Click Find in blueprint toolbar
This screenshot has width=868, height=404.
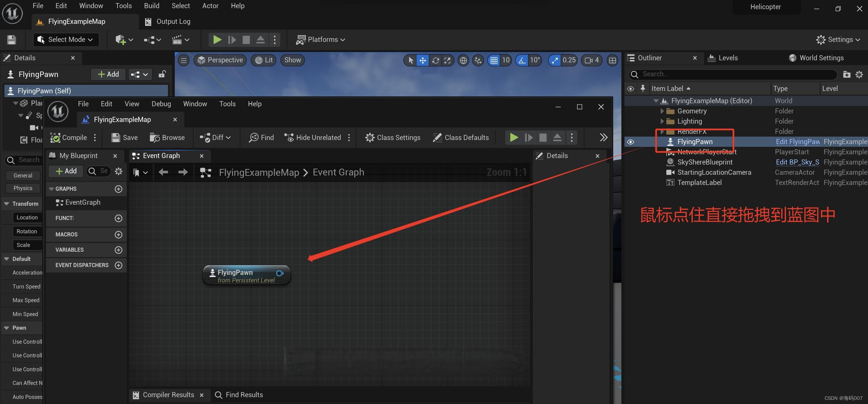pyautogui.click(x=261, y=138)
